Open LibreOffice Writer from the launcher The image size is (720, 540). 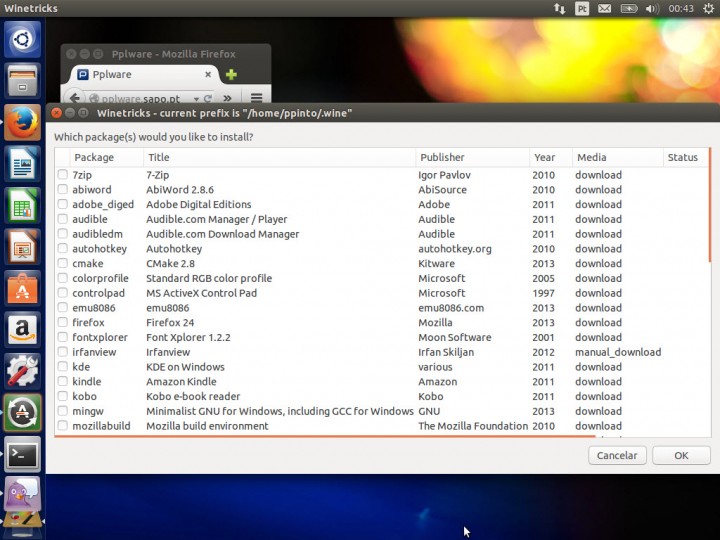(22, 163)
